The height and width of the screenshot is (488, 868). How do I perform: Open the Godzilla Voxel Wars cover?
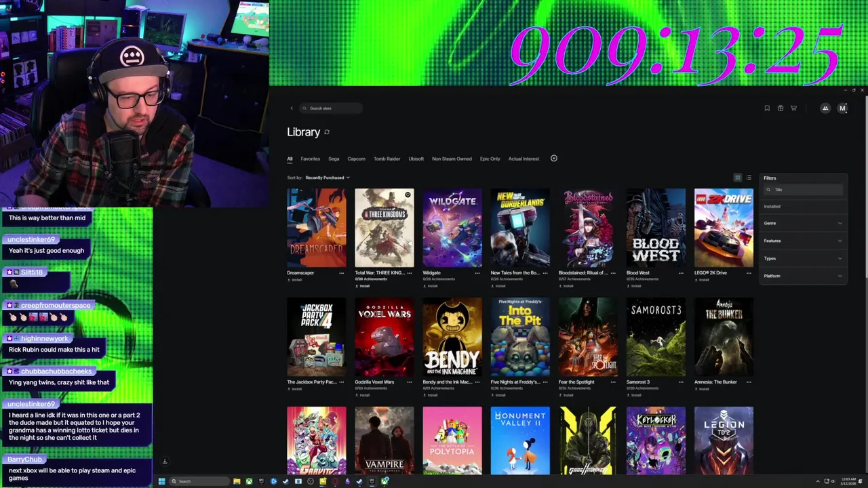coord(384,337)
